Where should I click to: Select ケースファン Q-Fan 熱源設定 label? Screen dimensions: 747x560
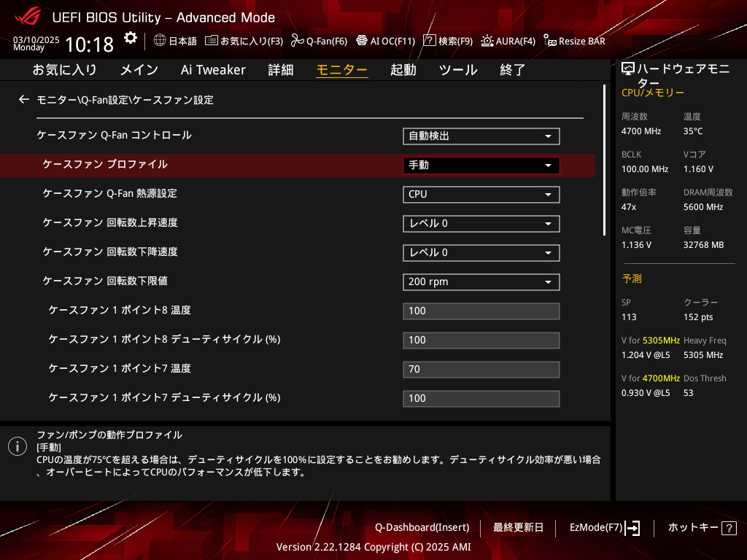pyautogui.click(x=110, y=193)
